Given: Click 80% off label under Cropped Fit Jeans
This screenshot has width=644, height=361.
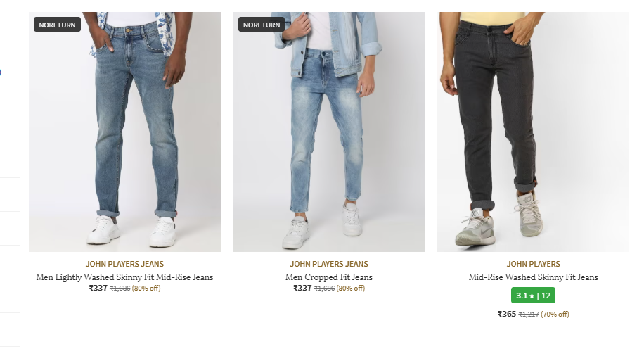Looking at the screenshot, I should (350, 289).
